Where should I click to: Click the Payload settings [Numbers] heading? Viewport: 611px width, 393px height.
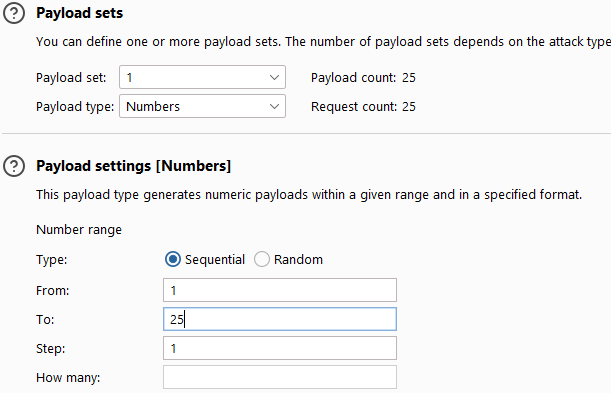click(x=134, y=166)
